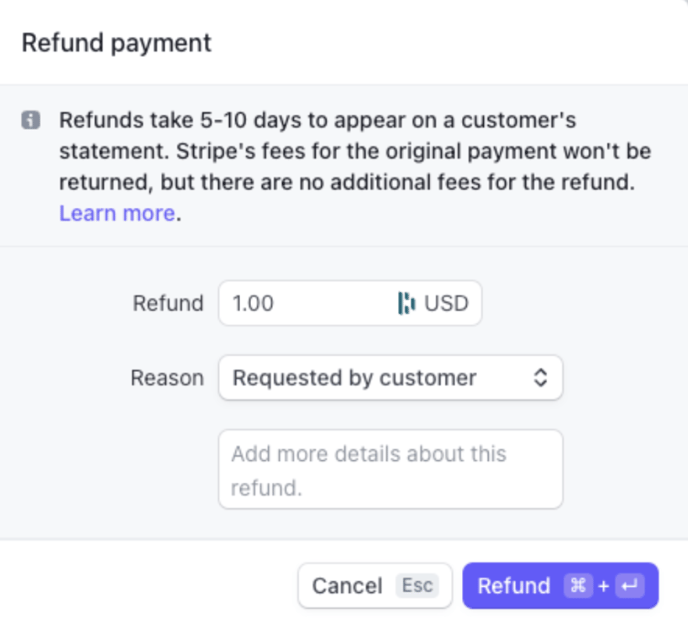This screenshot has height=622, width=688.
Task: Open the Learn more link
Action: click(117, 213)
